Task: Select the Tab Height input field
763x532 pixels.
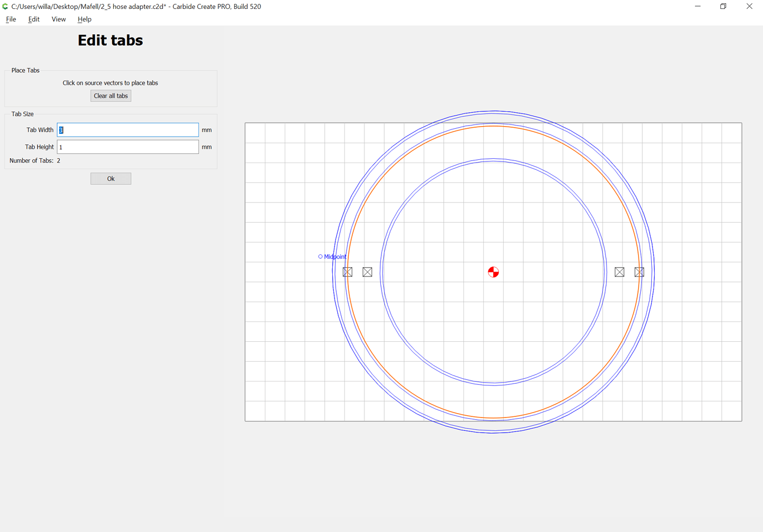Action: (x=127, y=147)
